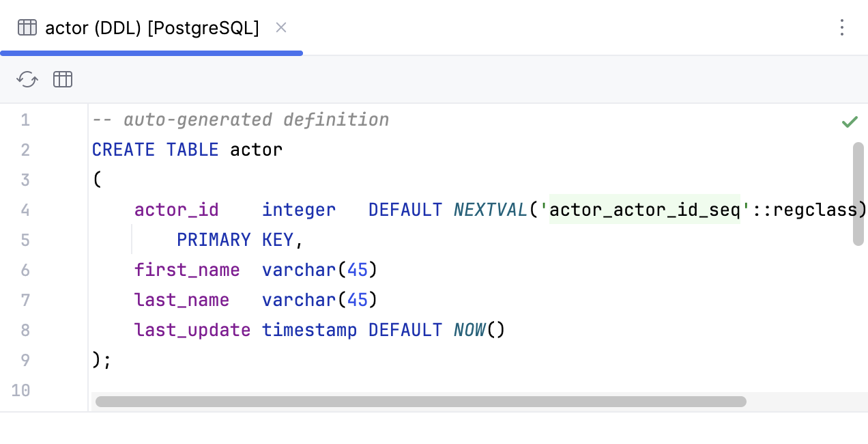The width and height of the screenshot is (868, 444).
Task: Click the CREATE keyword on line 2
Action: coord(124,150)
